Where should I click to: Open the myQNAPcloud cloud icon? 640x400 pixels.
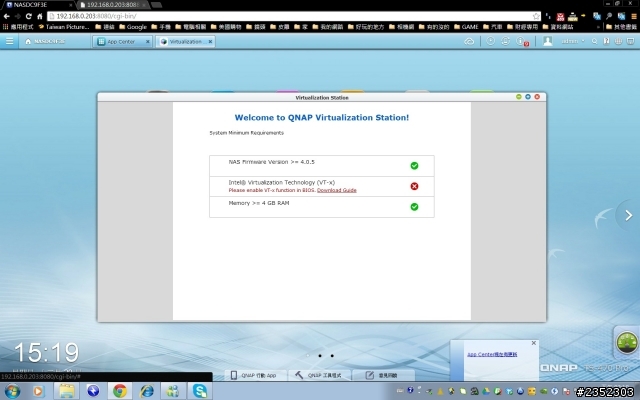point(469,41)
